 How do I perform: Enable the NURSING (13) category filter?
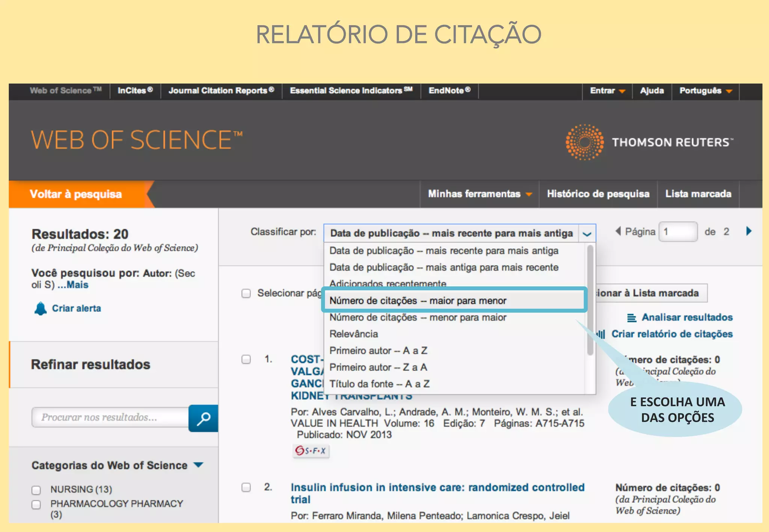pyautogui.click(x=36, y=490)
